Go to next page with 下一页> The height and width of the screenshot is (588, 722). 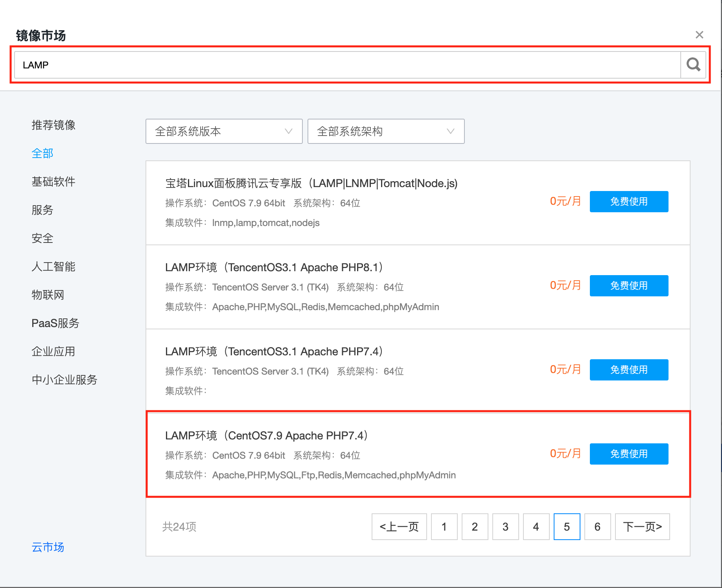pos(643,527)
